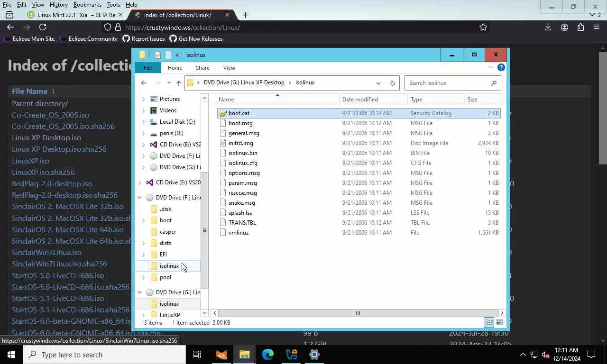The height and width of the screenshot is (364, 607).
Task: Go back in File Explorer
Action: click(144, 83)
